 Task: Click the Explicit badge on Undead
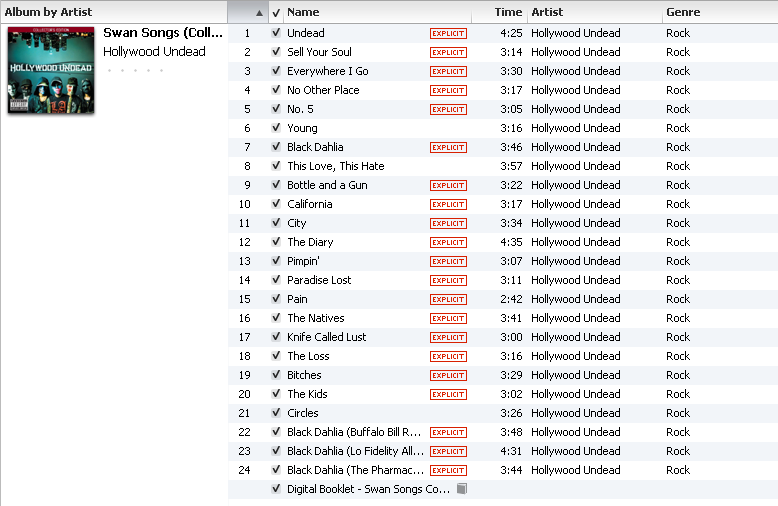click(x=448, y=33)
